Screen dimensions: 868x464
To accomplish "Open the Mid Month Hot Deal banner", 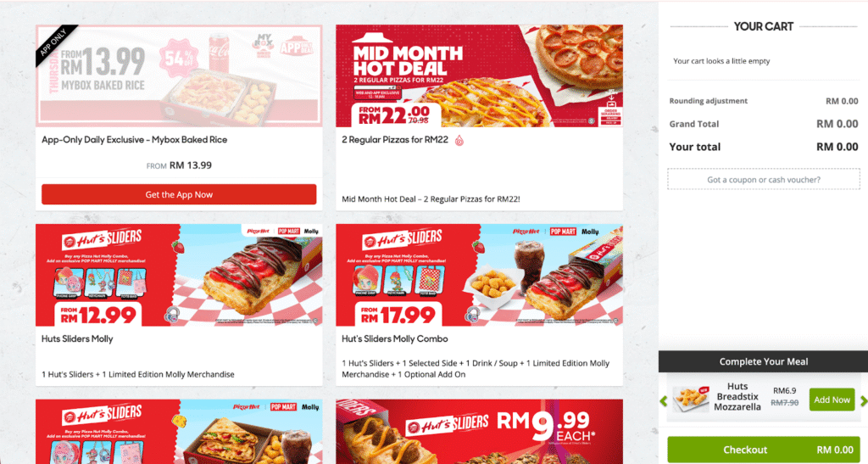I will pyautogui.click(x=479, y=75).
